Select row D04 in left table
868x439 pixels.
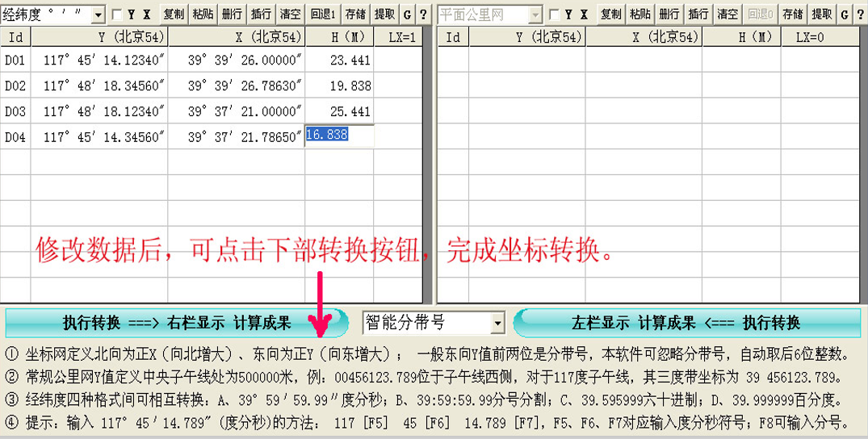point(15,136)
